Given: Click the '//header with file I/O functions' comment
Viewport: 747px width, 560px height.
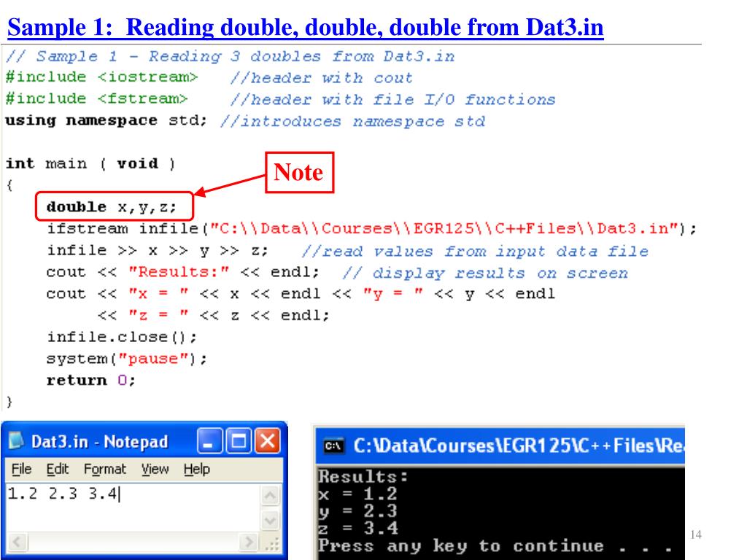Looking at the screenshot, I should pyautogui.click(x=392, y=99).
